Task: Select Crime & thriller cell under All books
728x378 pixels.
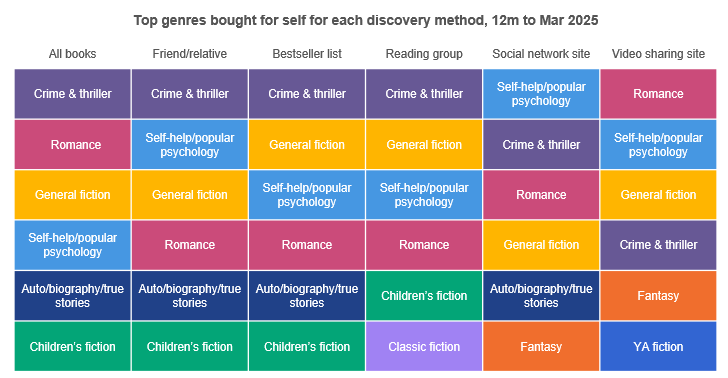Action: (72, 94)
